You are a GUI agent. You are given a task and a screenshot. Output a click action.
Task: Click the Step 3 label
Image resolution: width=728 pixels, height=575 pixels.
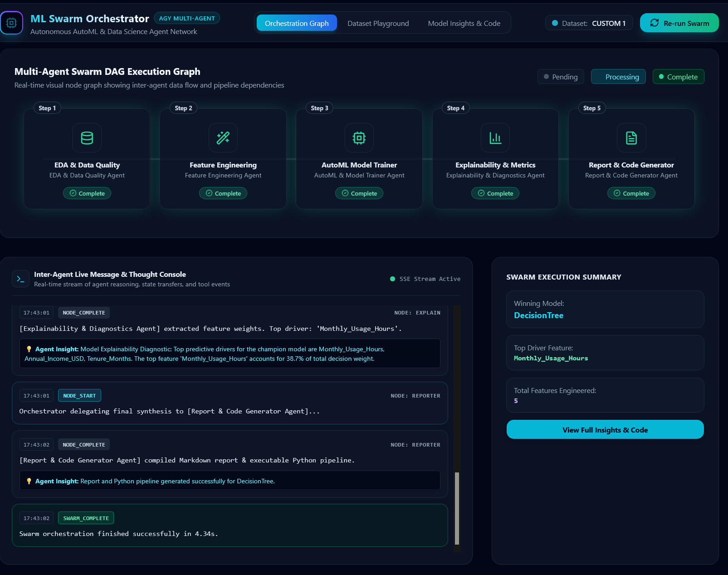pyautogui.click(x=319, y=108)
